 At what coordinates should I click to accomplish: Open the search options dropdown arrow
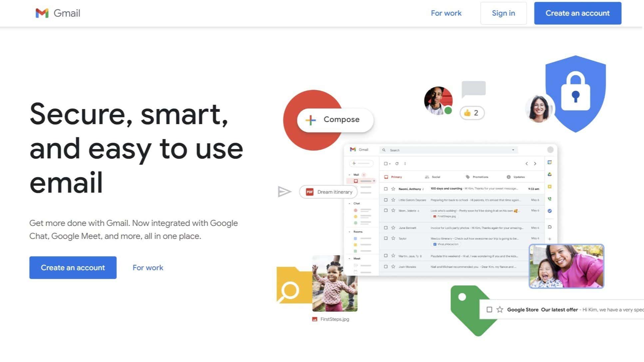pyautogui.click(x=513, y=150)
